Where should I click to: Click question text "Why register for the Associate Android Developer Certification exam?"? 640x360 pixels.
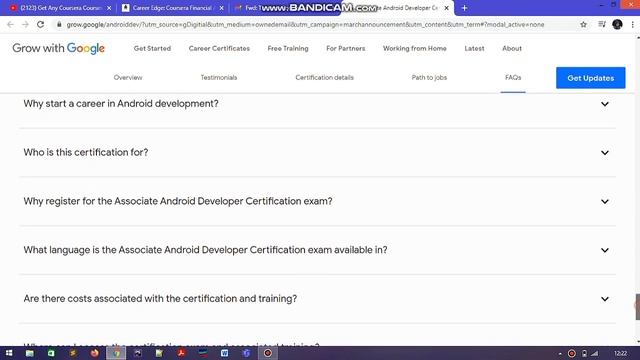(178, 201)
